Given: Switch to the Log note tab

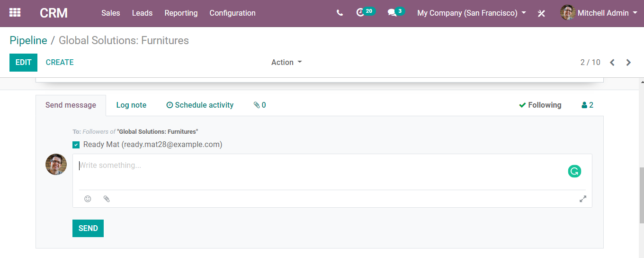Looking at the screenshot, I should pos(131,105).
